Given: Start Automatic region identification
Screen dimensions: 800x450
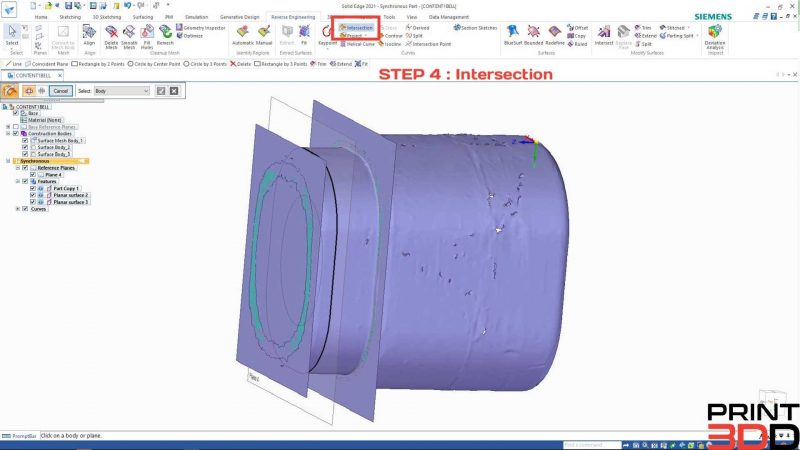Looking at the screenshot, I should pyautogui.click(x=243, y=35).
